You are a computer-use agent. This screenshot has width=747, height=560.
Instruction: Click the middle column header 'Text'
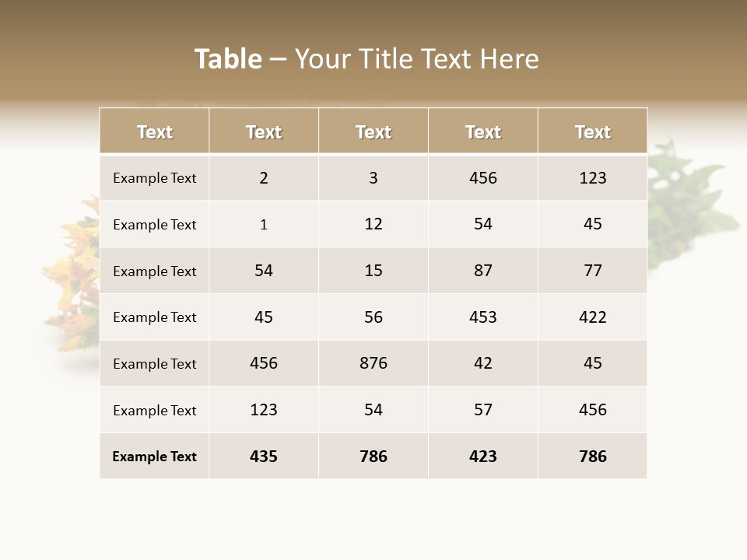pos(373,131)
